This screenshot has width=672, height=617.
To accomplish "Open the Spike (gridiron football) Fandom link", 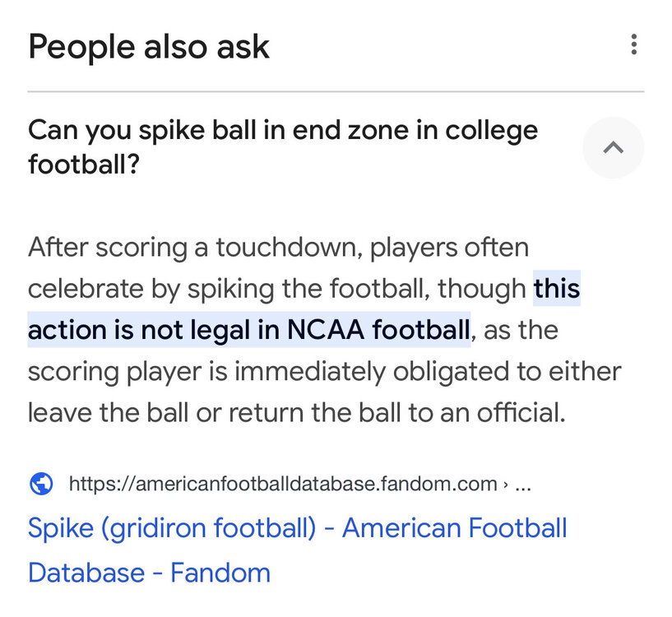I will coord(296,528).
